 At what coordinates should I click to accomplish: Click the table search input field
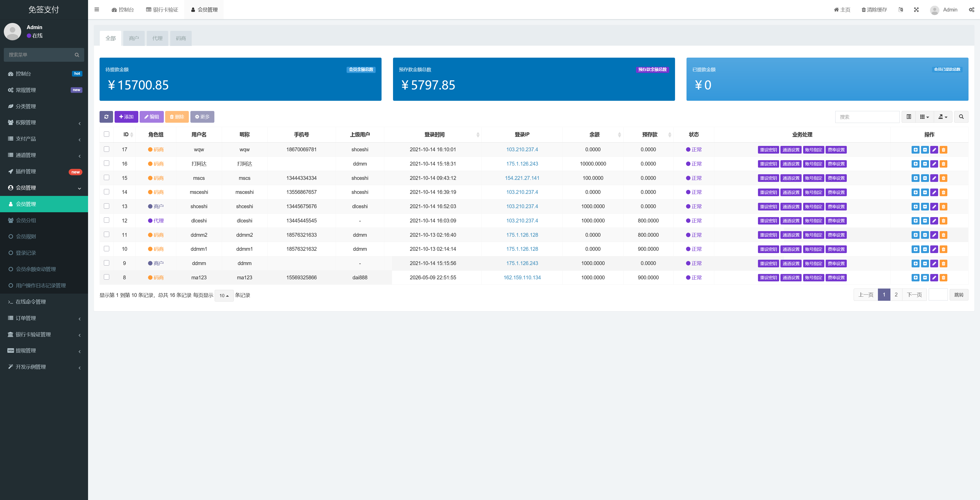867,117
